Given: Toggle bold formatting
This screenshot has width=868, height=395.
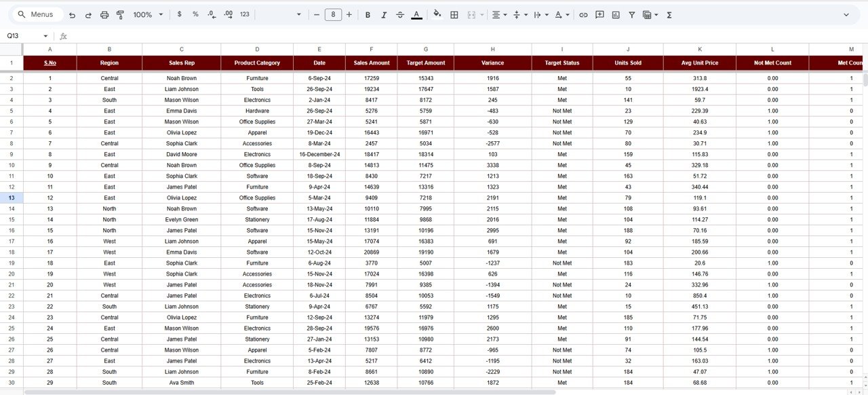Looking at the screenshot, I should pyautogui.click(x=367, y=14).
